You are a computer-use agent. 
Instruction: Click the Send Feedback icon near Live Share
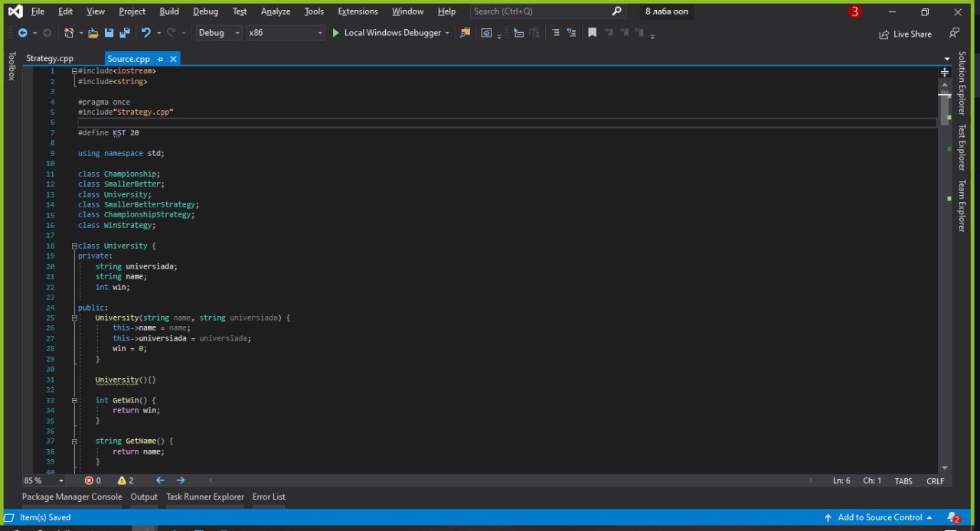click(x=953, y=33)
